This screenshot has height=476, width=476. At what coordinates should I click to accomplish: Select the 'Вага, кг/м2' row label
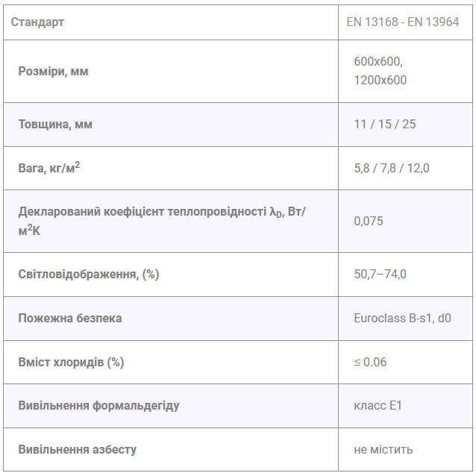pos(49,168)
